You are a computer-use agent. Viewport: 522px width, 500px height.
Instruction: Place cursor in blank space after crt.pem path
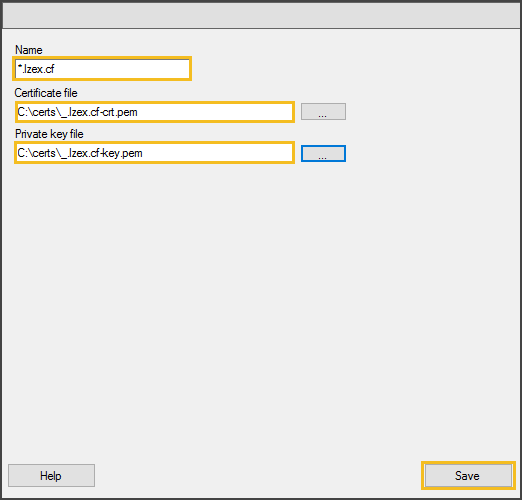point(215,112)
